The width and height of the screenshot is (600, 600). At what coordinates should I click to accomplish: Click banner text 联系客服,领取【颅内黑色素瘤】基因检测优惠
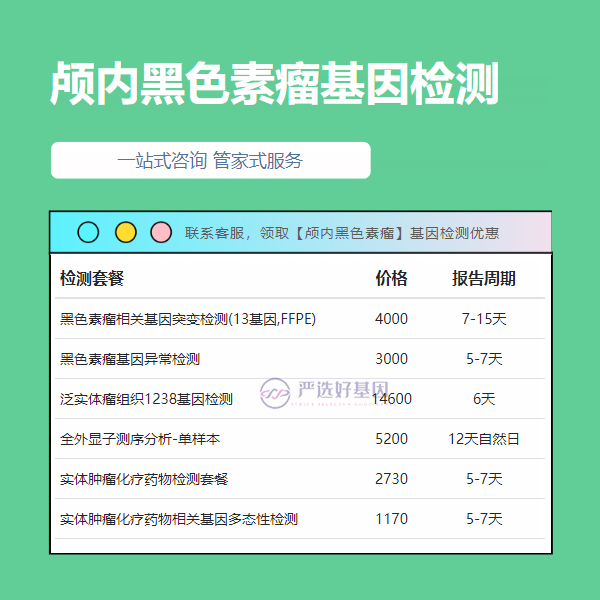tap(342, 233)
